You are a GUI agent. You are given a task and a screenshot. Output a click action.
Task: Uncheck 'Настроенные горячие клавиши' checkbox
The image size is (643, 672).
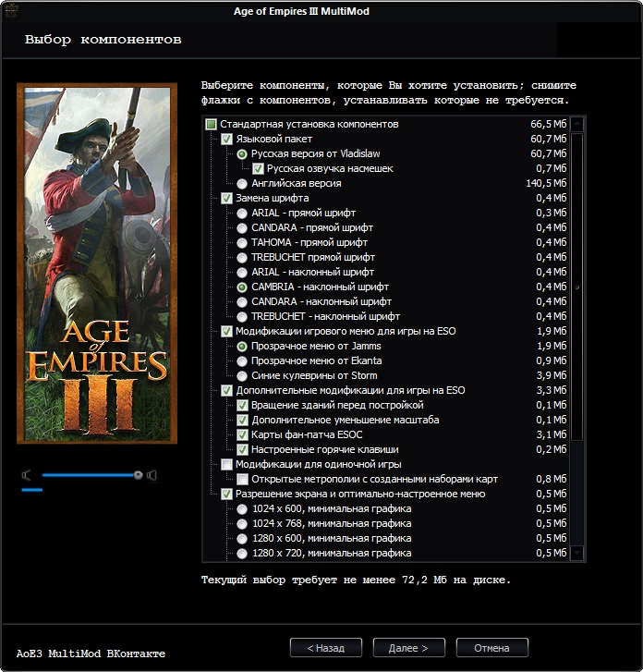(x=242, y=450)
